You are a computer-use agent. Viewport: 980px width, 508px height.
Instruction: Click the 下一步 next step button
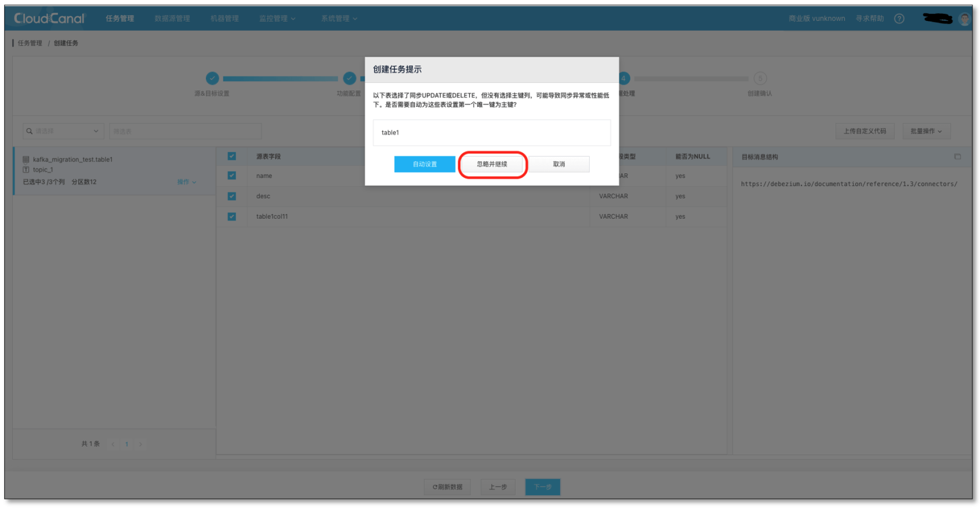coord(542,487)
